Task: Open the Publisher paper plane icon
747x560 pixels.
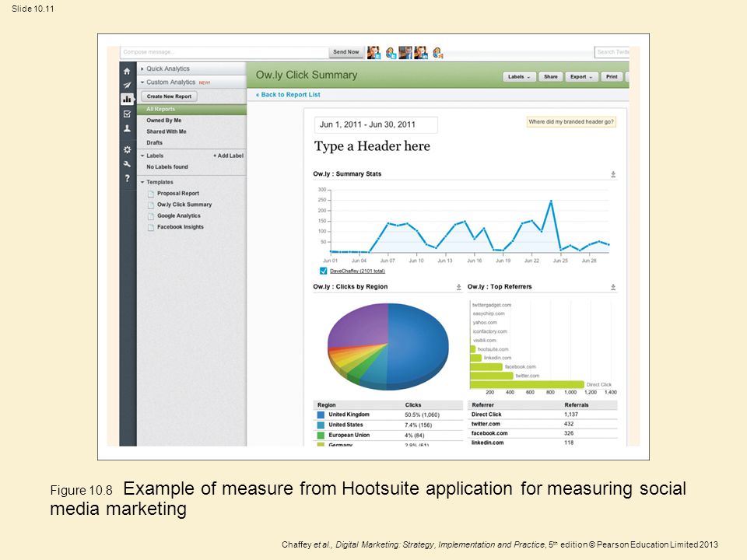Action: [x=127, y=86]
